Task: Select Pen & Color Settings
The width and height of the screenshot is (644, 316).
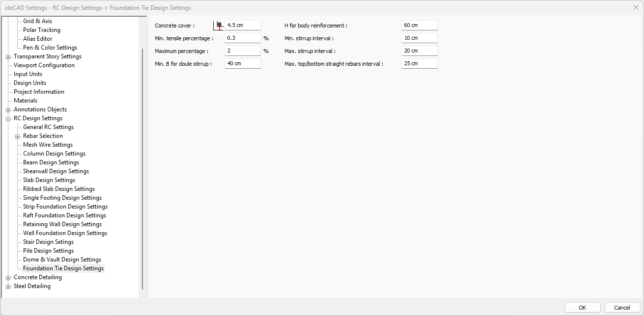Action: [x=50, y=48]
